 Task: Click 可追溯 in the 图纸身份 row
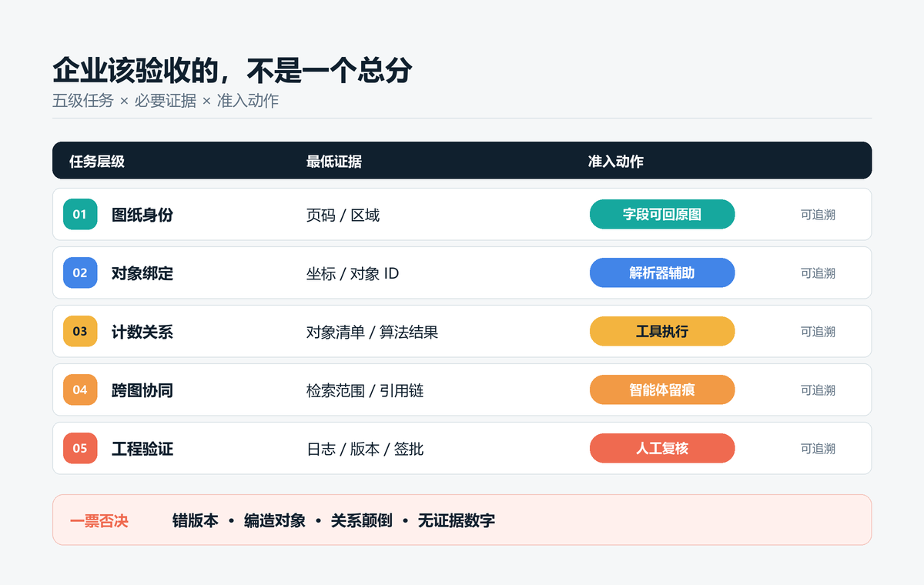[818, 215]
